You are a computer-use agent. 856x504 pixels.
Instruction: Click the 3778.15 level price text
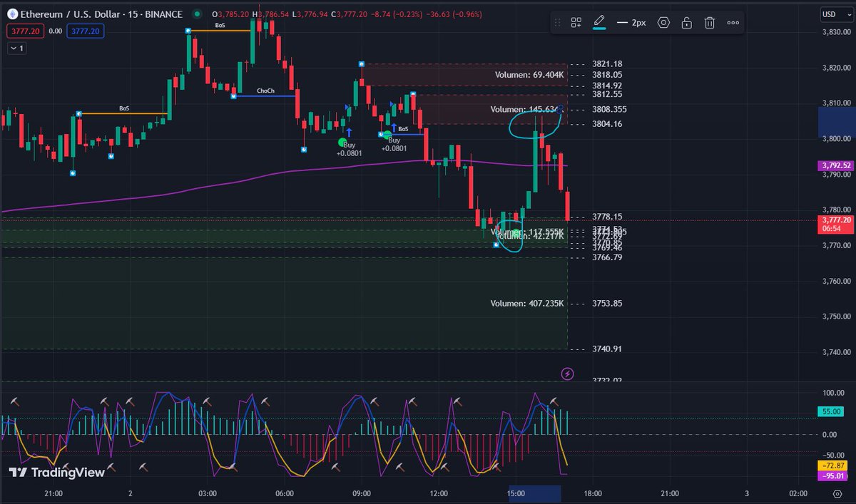pos(607,217)
